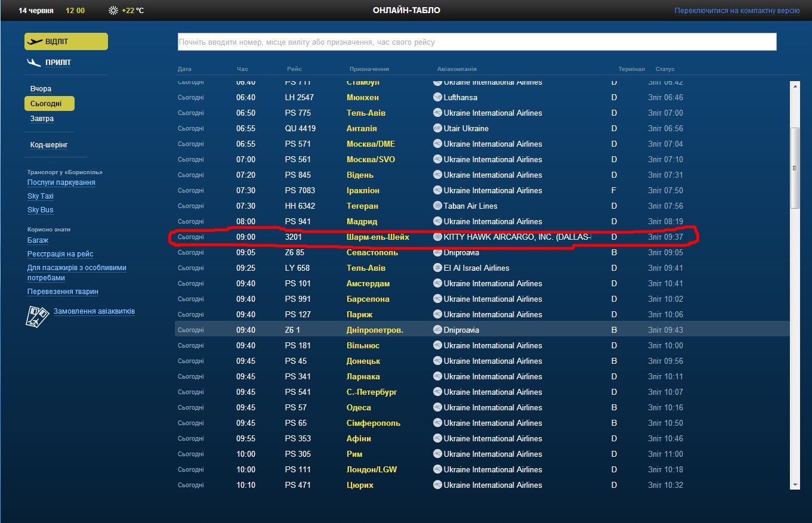
Task: Open the Sky Taxi link
Action: click(41, 196)
